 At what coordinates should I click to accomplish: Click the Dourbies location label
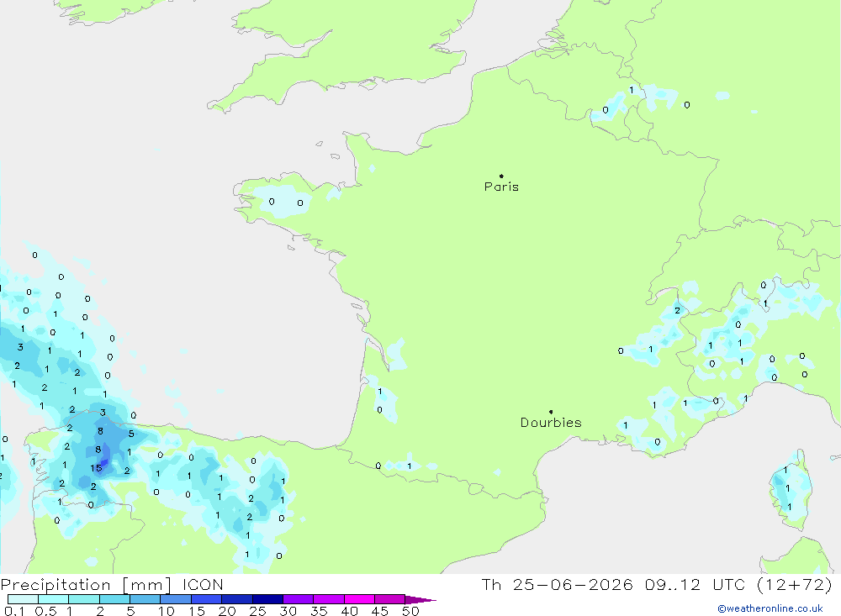pyautogui.click(x=551, y=423)
